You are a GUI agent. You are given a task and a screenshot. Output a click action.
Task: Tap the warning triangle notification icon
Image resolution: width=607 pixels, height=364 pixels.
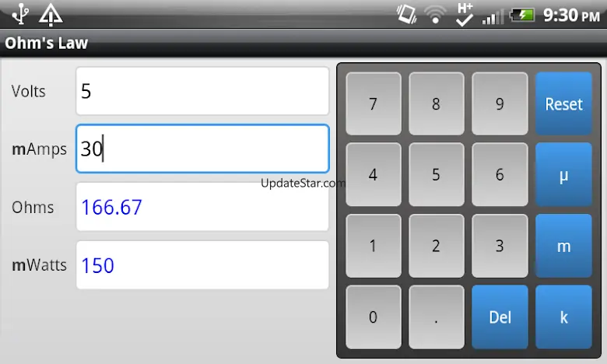pyautogui.click(x=51, y=15)
